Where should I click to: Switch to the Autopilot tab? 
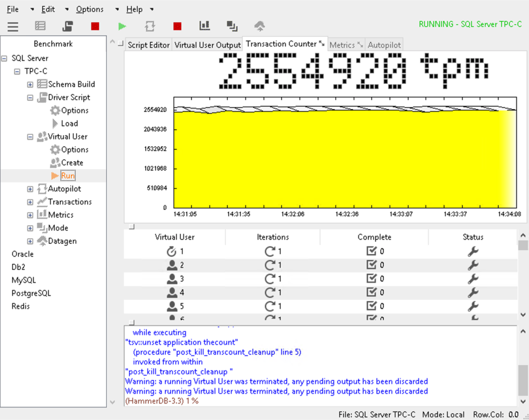pos(384,45)
